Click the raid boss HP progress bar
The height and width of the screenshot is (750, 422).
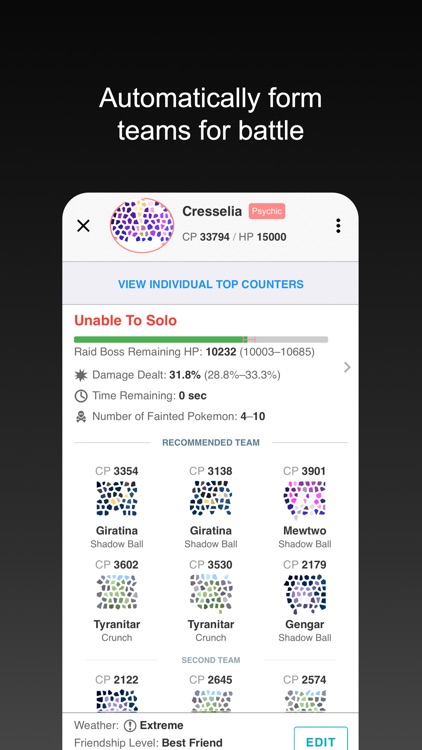pos(201,340)
